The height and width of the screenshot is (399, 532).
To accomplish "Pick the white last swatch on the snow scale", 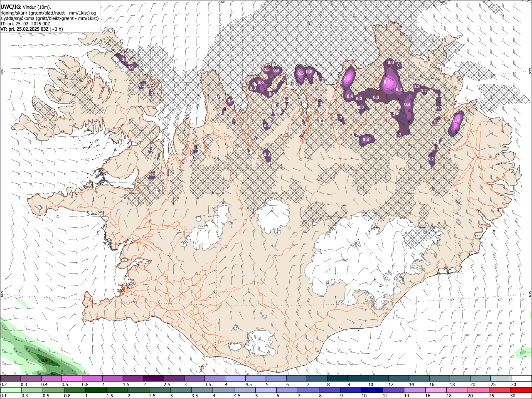I will click(521, 379).
